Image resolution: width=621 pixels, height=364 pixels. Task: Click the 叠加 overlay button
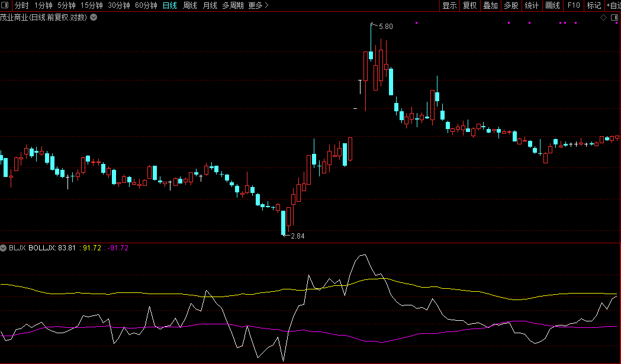click(490, 6)
